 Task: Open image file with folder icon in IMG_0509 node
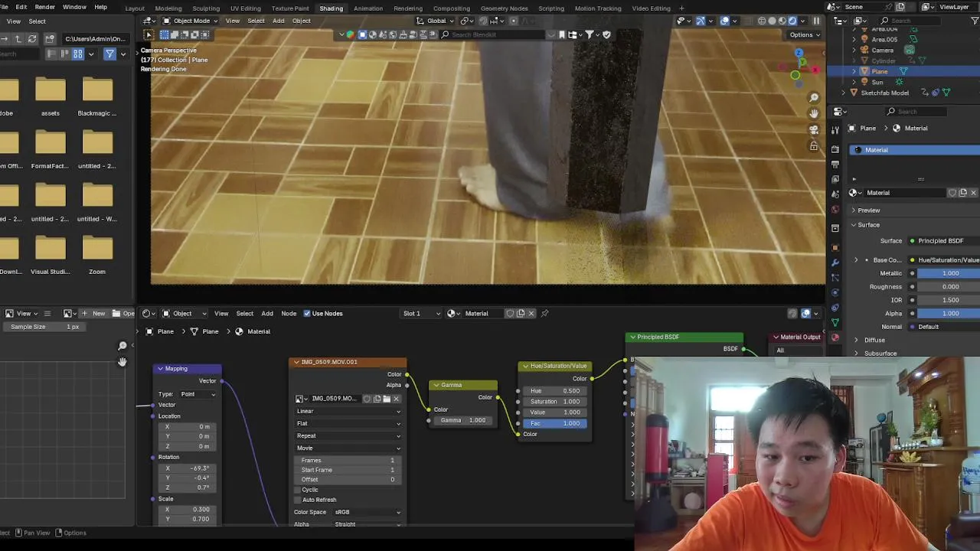[x=387, y=399]
